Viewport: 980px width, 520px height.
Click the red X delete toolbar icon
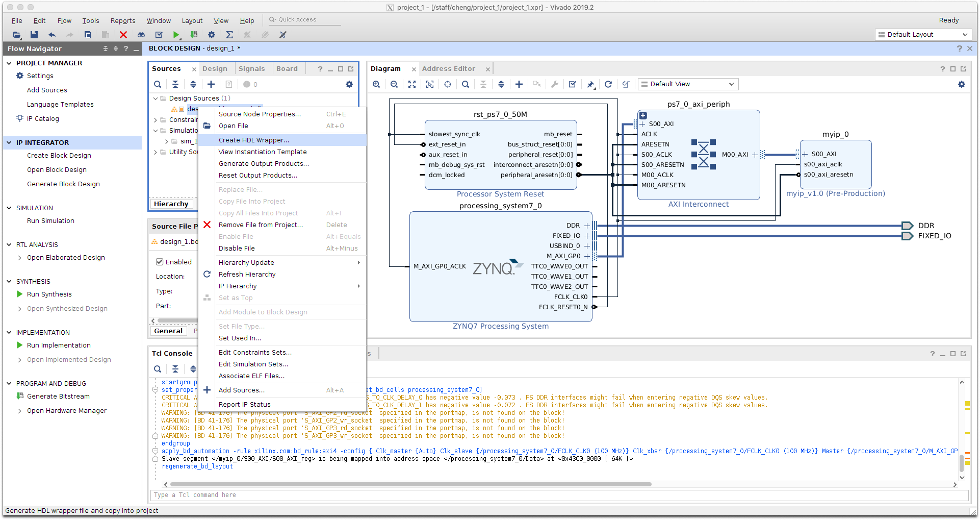click(x=123, y=35)
